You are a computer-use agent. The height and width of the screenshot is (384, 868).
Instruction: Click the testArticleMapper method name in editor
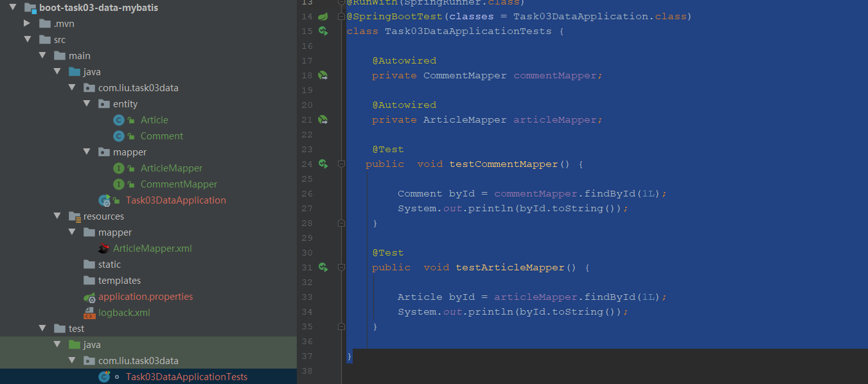[510, 268]
